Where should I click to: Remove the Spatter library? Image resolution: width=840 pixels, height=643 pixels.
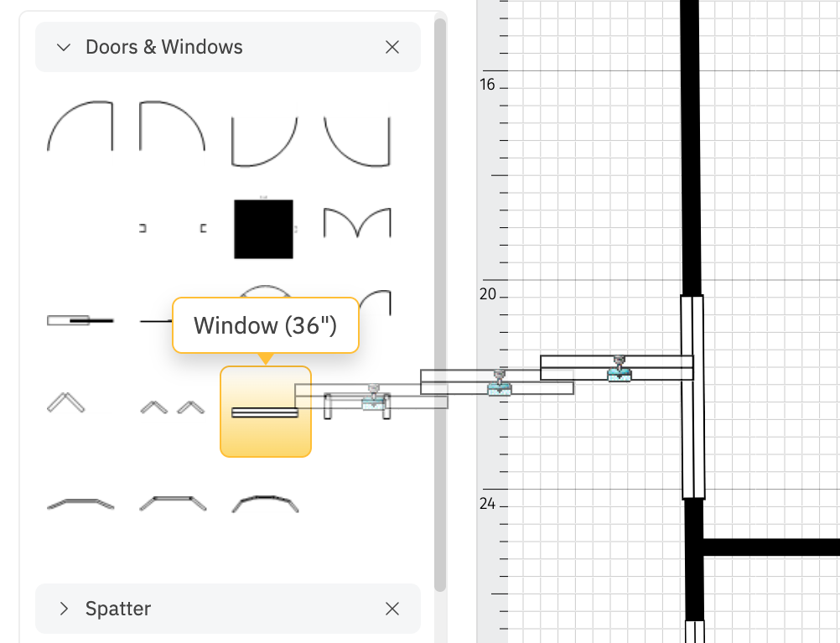(392, 609)
